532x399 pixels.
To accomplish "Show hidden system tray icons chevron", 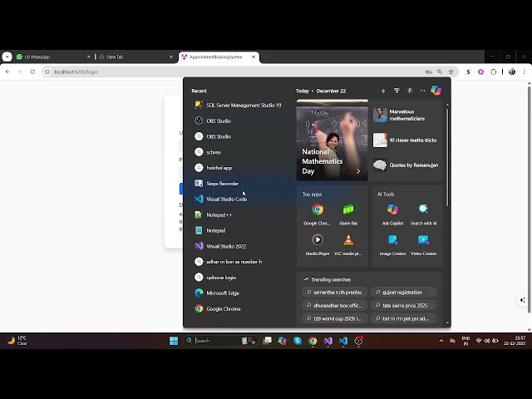I will point(441,341).
